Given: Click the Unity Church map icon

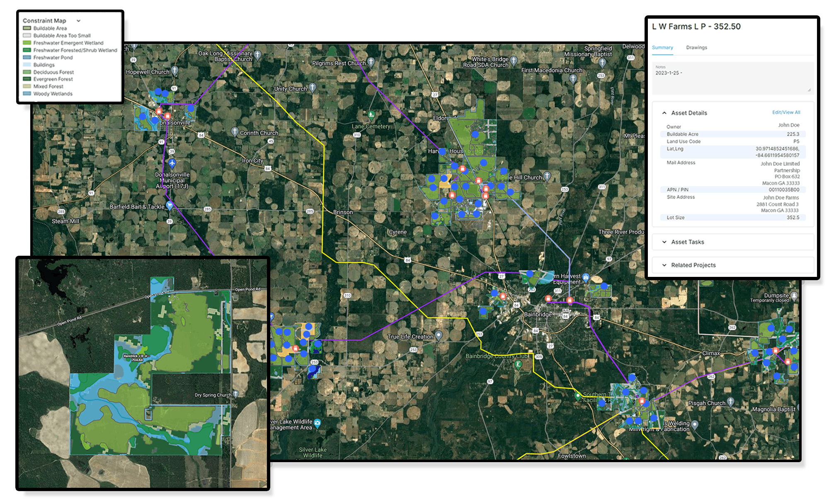Looking at the screenshot, I should (x=313, y=87).
